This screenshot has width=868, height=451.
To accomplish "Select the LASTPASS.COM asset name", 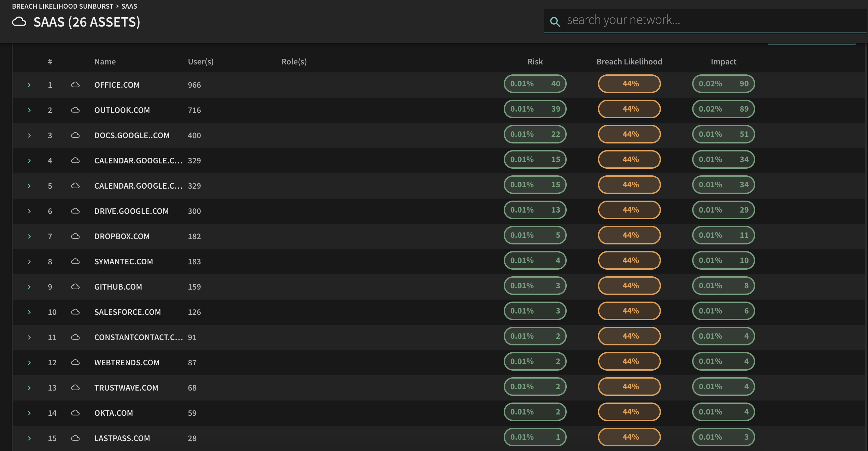I will tap(122, 438).
